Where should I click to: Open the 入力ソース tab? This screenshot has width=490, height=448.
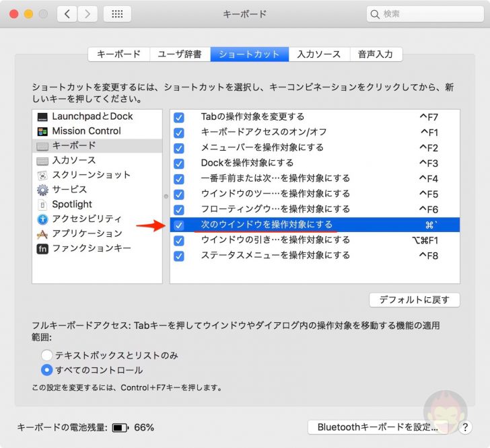click(319, 54)
